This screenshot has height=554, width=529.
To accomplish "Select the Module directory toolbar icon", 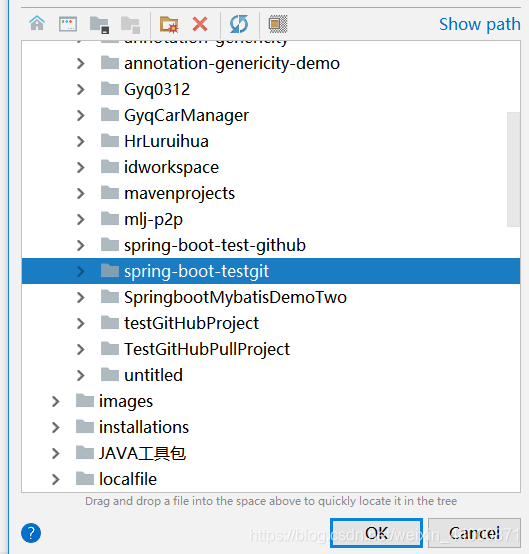I will click(130, 25).
